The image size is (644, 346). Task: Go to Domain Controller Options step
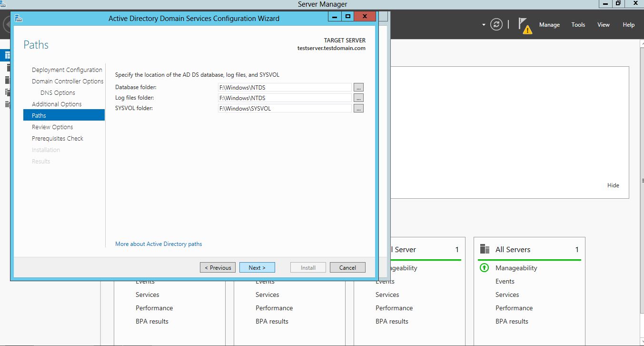68,81
